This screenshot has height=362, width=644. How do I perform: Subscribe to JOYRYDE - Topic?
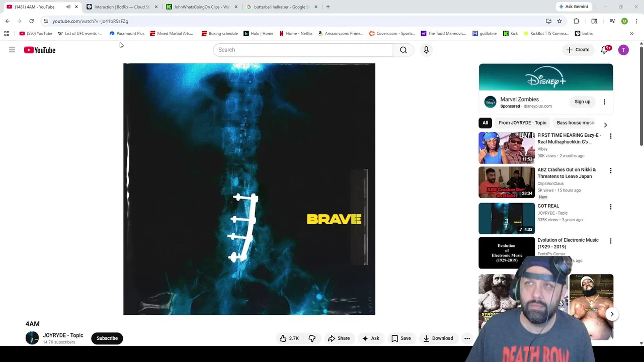click(x=107, y=338)
